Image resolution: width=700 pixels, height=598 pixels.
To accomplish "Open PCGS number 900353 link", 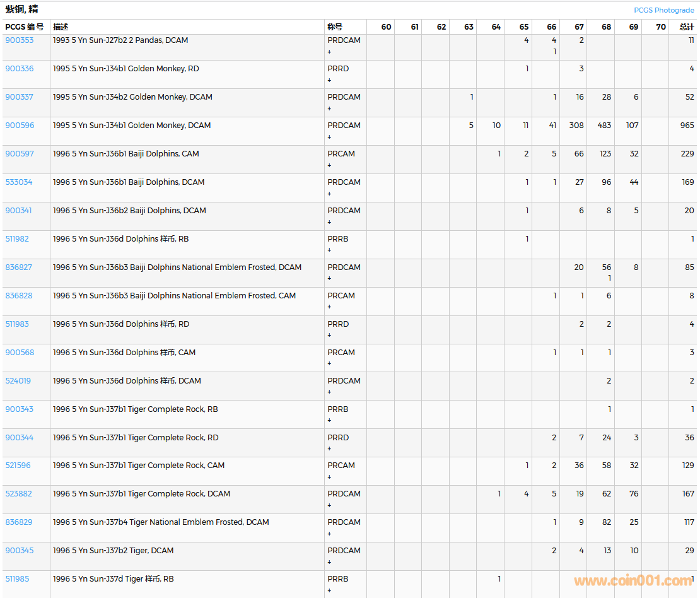I will pos(20,40).
